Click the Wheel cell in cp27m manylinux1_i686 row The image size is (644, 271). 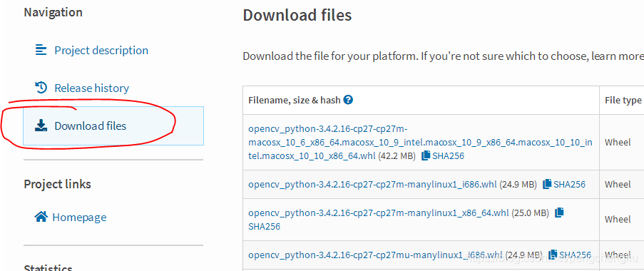[x=618, y=185]
